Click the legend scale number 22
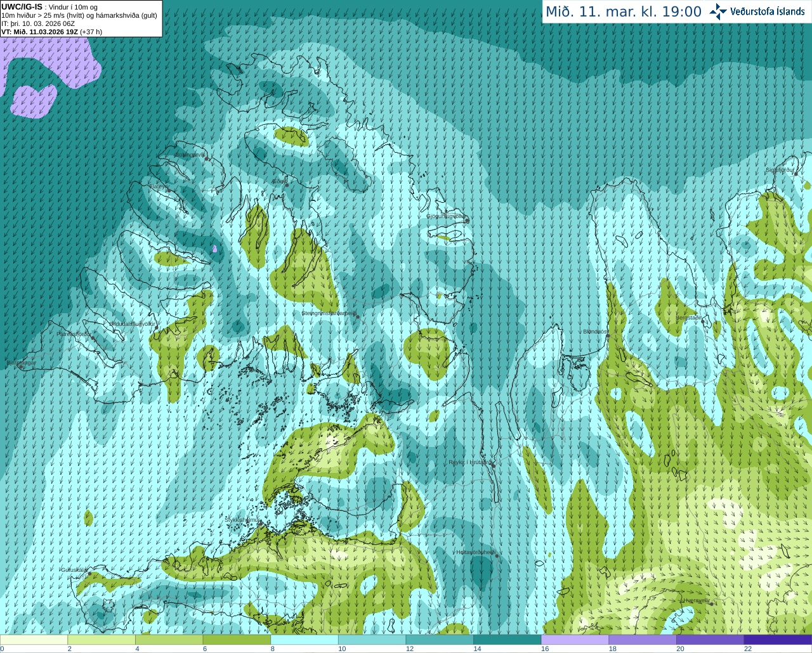Viewport: 812px width, 653px height. point(748,649)
